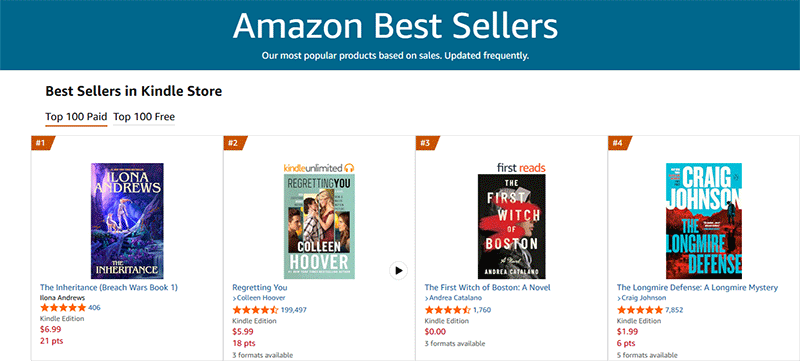Click the #2 rank badge
800x361 pixels.
coord(234,143)
